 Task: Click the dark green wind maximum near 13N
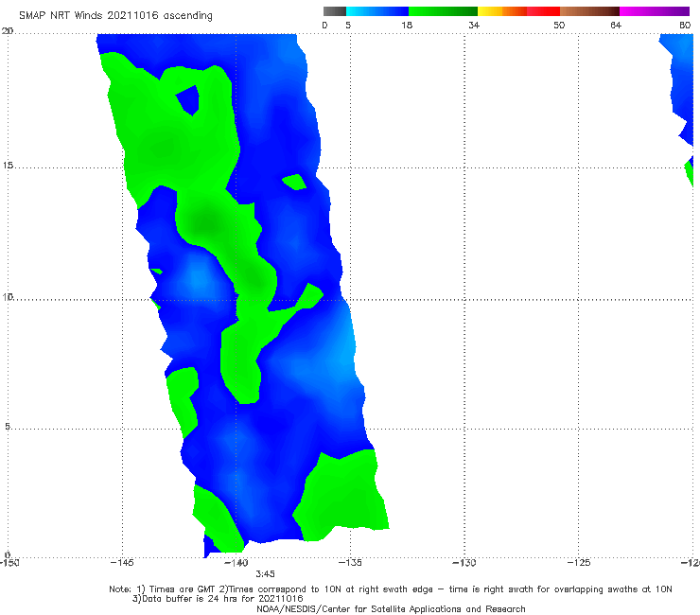[205, 222]
